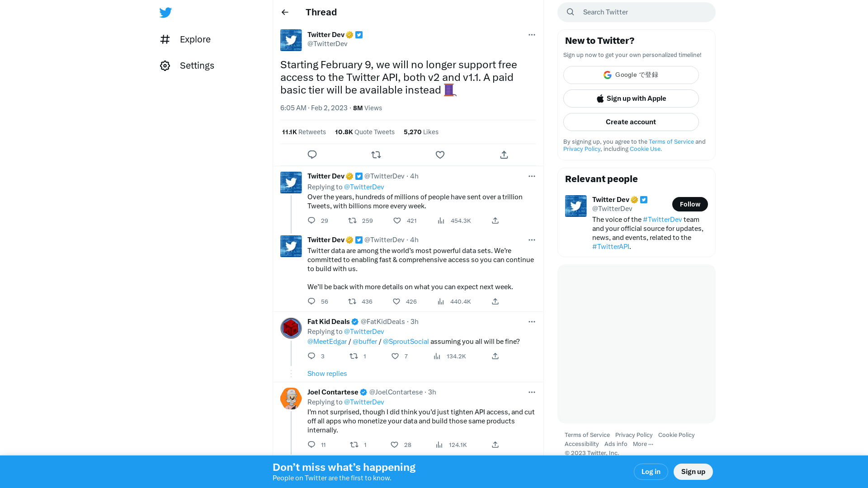Toggle Follow button for Twitter Dev account
Screen dimensions: 868x488
point(690,204)
